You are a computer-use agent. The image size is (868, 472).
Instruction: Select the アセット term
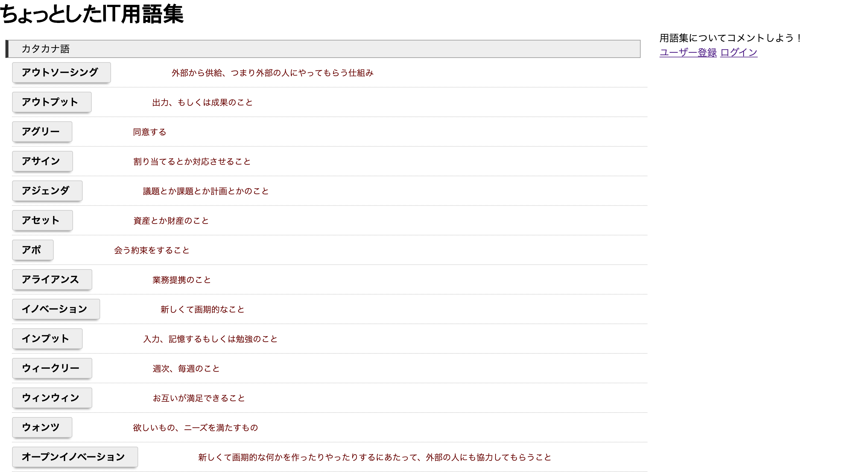click(42, 220)
